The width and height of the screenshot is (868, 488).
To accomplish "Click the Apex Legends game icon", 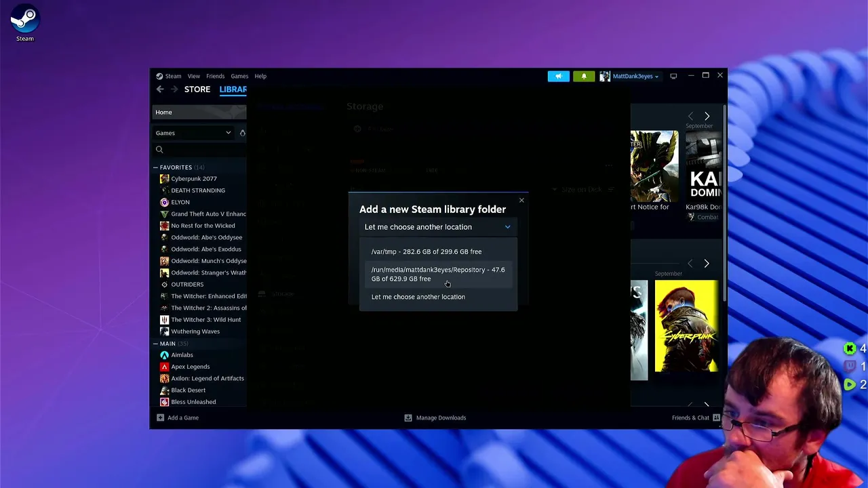I will coord(164,367).
